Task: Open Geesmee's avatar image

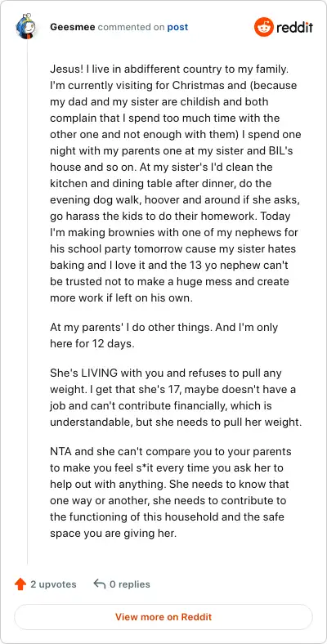Action: click(26, 27)
